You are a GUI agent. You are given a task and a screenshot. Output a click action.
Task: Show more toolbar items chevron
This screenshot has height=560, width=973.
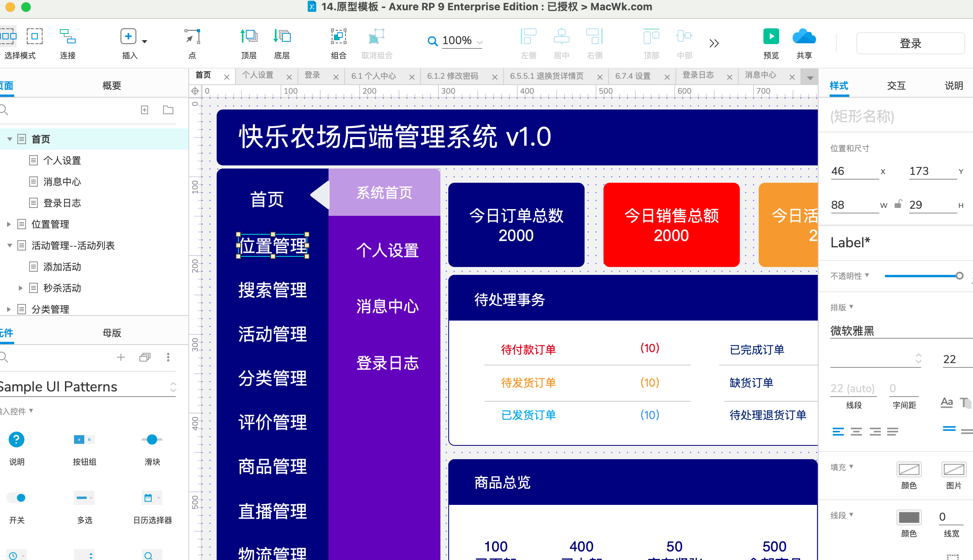[714, 43]
